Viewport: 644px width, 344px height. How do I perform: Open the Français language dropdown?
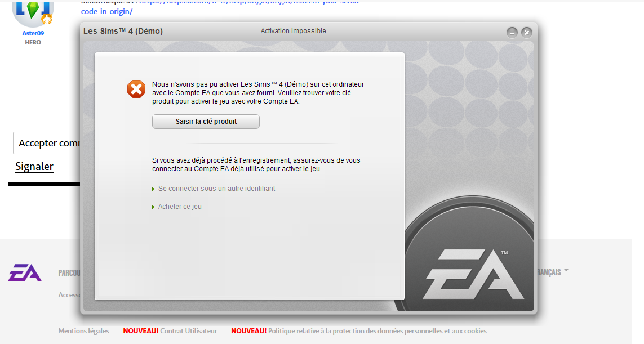pos(552,272)
